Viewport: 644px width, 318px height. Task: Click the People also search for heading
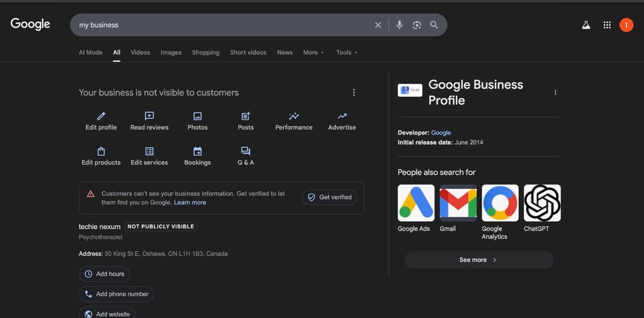[x=436, y=173]
